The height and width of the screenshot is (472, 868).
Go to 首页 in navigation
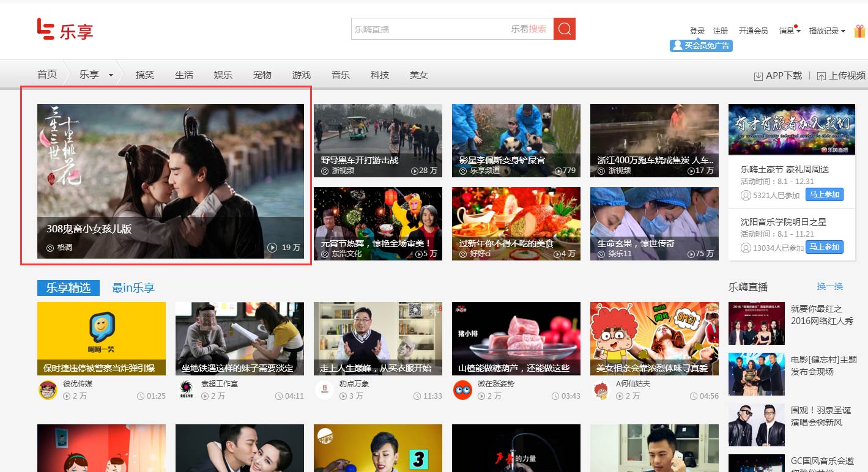click(x=47, y=75)
